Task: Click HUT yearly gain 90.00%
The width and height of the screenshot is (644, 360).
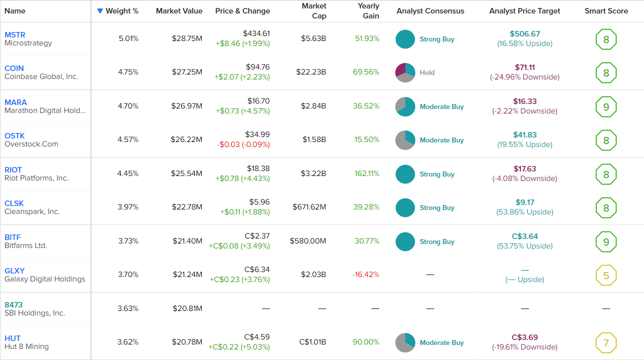Action: pos(366,342)
